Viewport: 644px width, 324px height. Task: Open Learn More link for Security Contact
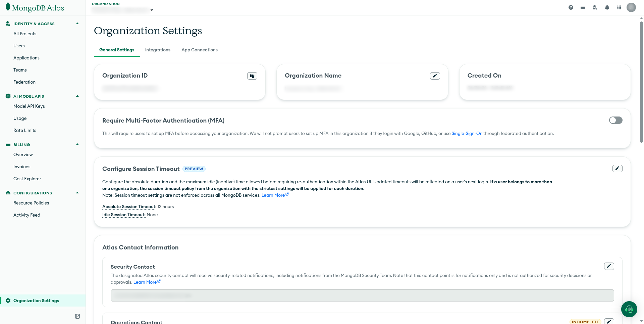point(147,282)
